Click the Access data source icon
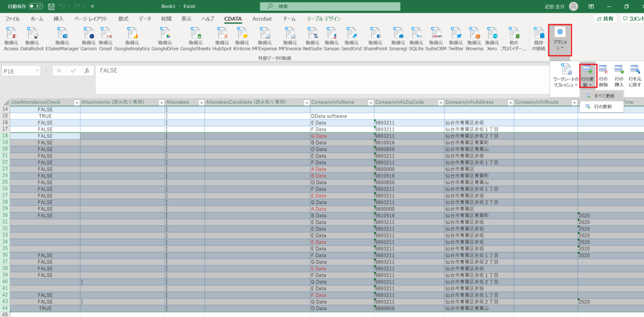The height and width of the screenshot is (317, 644). [11, 33]
